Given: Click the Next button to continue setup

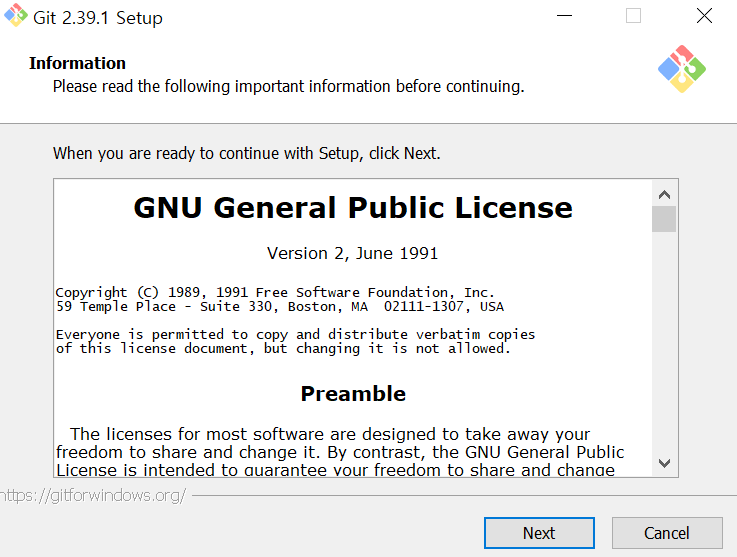Looking at the screenshot, I should tap(539, 533).
